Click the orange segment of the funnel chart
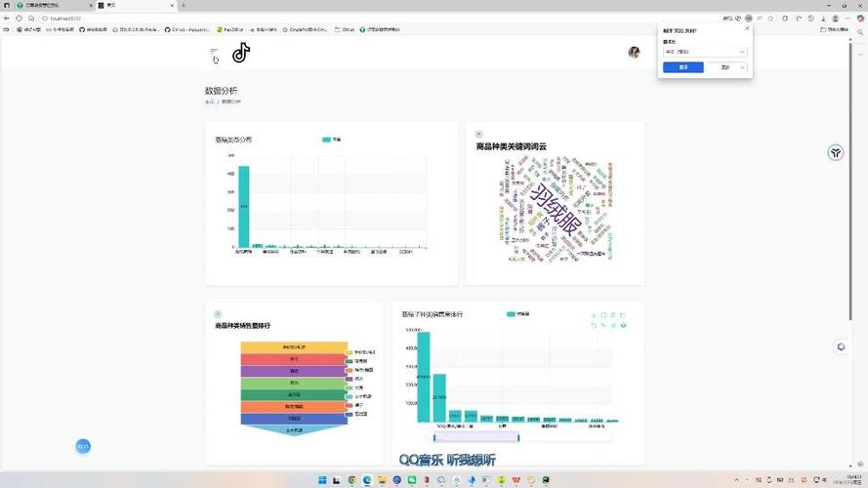The height and width of the screenshot is (488, 868). click(x=294, y=407)
